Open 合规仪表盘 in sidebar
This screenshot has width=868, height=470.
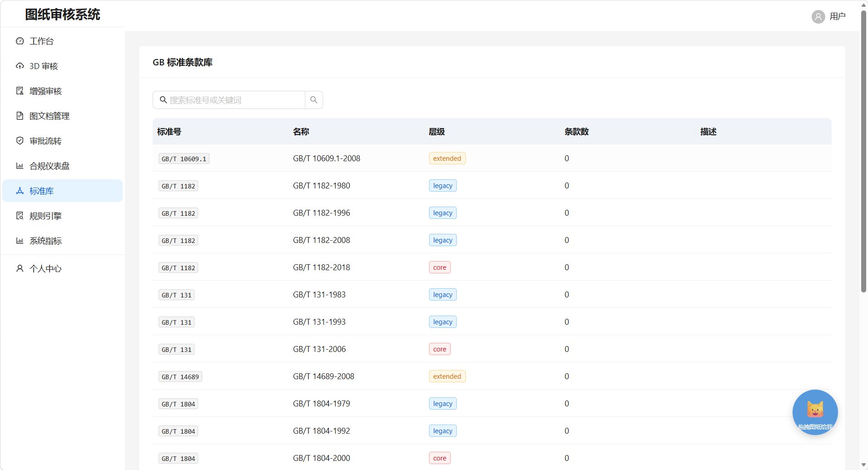[63, 166]
